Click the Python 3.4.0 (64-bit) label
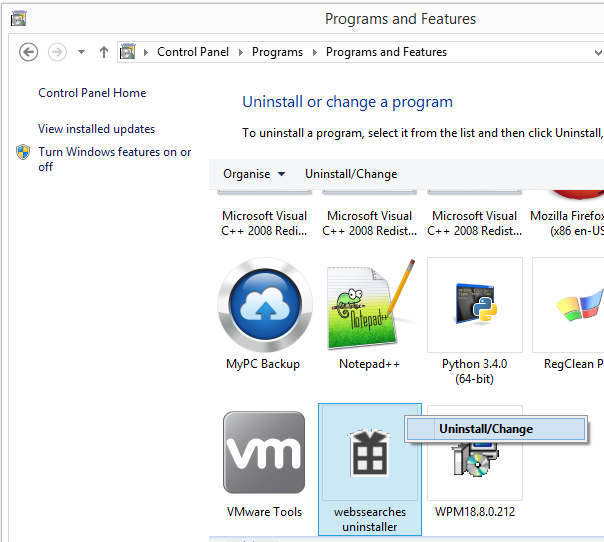 point(475,371)
